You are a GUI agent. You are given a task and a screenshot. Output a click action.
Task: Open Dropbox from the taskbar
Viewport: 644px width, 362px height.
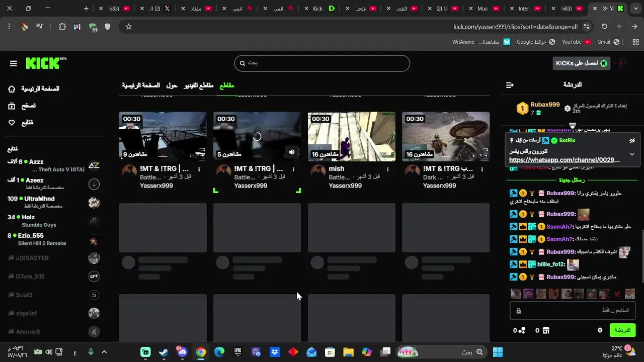point(275,352)
